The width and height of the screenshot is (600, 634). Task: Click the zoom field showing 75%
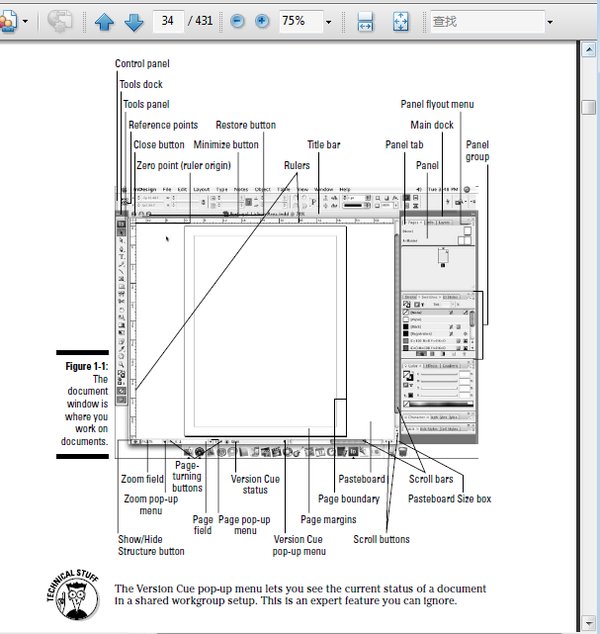point(301,21)
